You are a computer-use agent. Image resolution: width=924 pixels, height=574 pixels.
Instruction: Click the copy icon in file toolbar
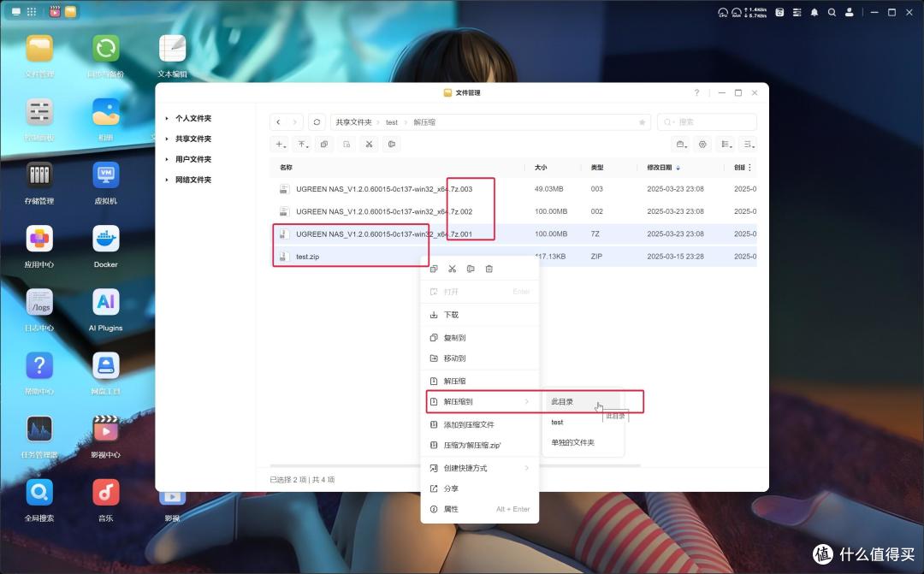(x=324, y=145)
